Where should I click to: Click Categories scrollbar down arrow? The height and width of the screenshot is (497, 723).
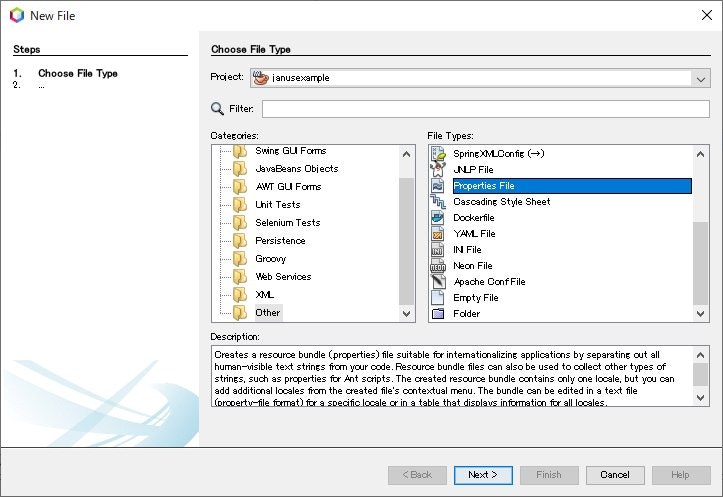pyautogui.click(x=406, y=314)
